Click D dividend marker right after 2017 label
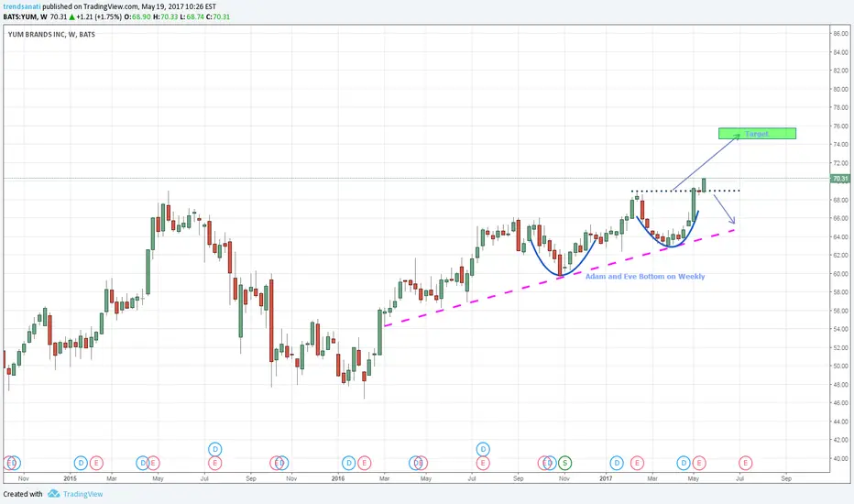 pyautogui.click(x=617, y=463)
